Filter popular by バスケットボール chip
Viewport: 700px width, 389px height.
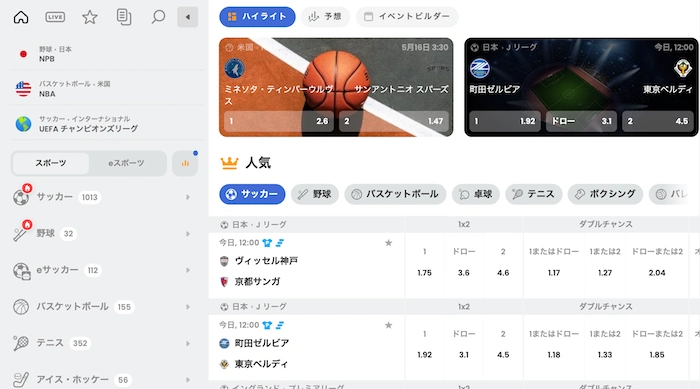click(395, 194)
